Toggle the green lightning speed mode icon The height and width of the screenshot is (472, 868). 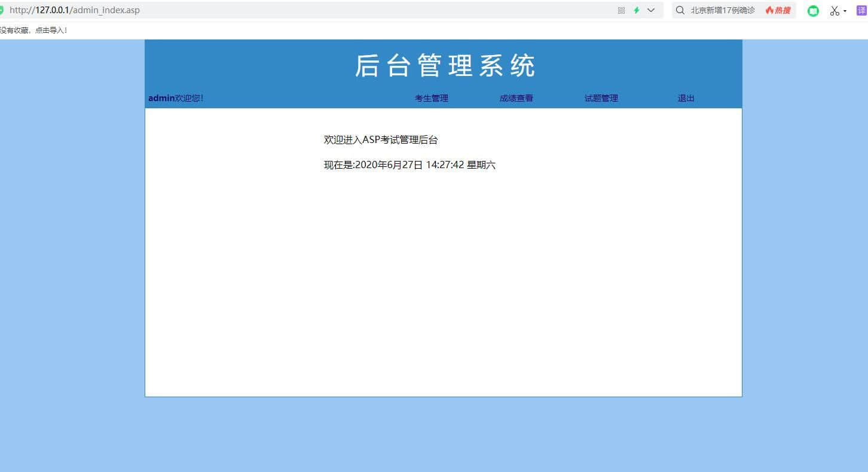637,10
